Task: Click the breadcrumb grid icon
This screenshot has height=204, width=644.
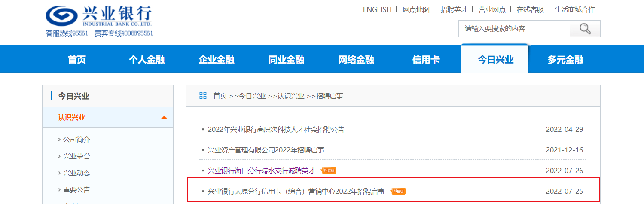Action: coord(203,96)
